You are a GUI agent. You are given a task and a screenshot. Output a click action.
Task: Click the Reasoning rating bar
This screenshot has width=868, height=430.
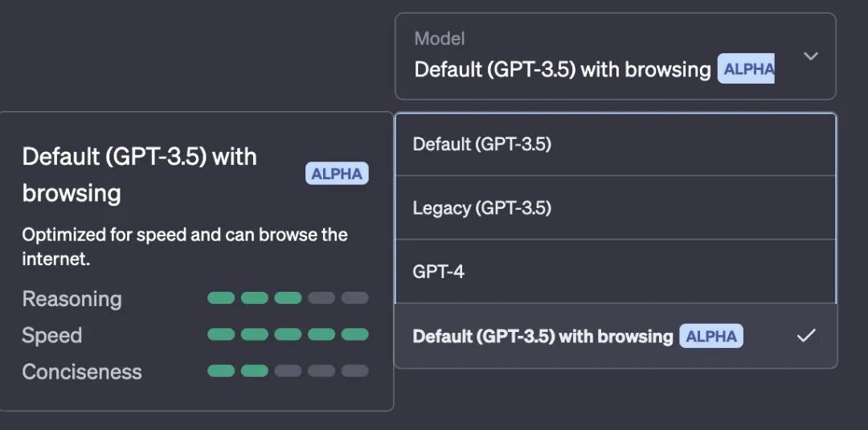288,298
